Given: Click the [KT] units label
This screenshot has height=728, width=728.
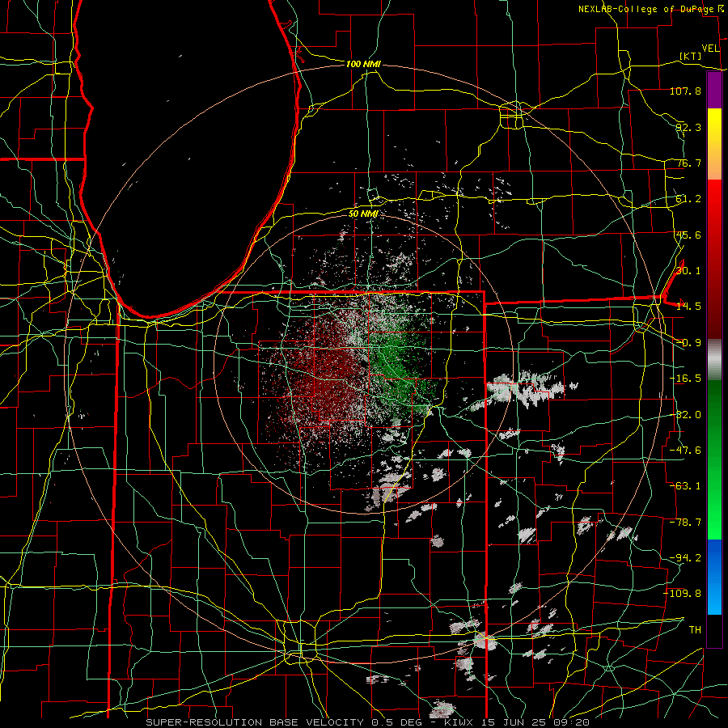Looking at the screenshot, I should point(691,56).
